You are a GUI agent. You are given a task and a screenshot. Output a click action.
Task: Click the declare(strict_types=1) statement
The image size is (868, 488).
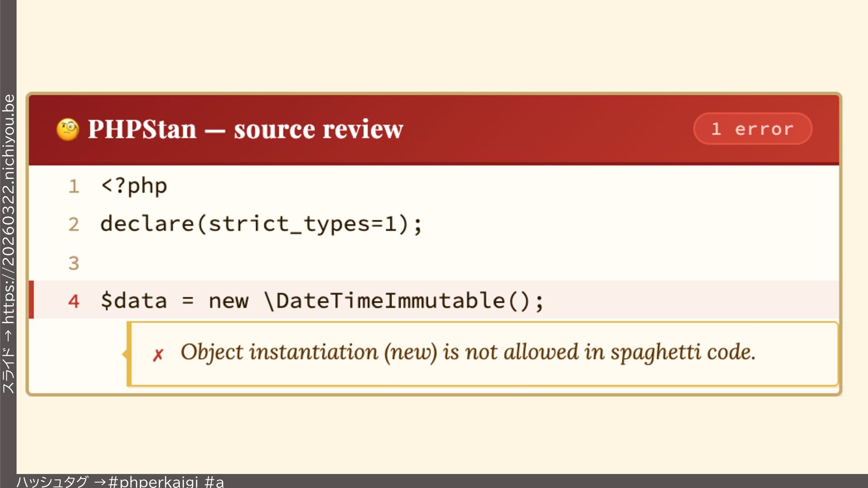tap(261, 225)
